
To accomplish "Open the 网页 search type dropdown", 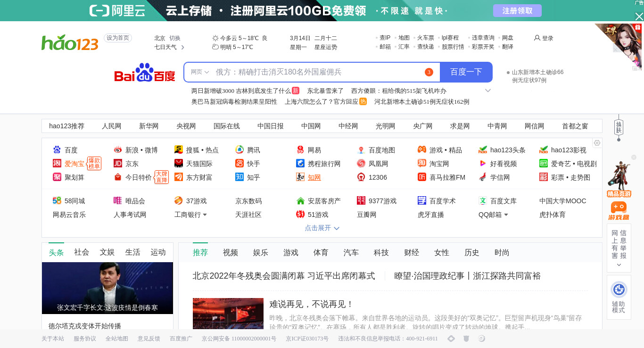I will point(200,72).
